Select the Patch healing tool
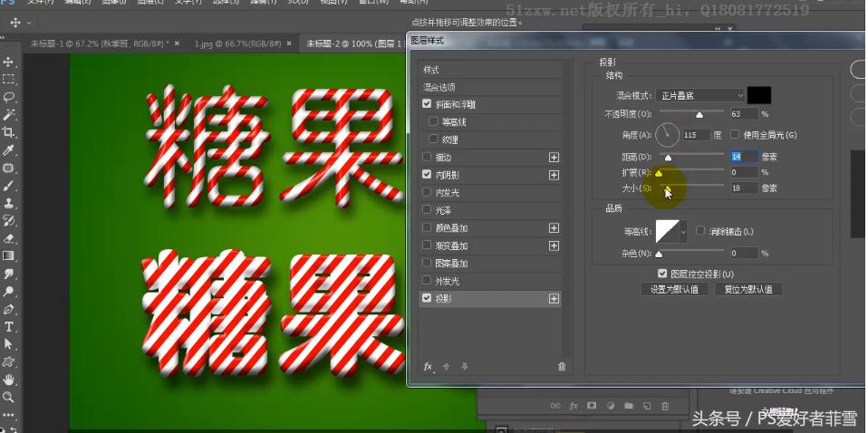The image size is (868, 433). 8,168
